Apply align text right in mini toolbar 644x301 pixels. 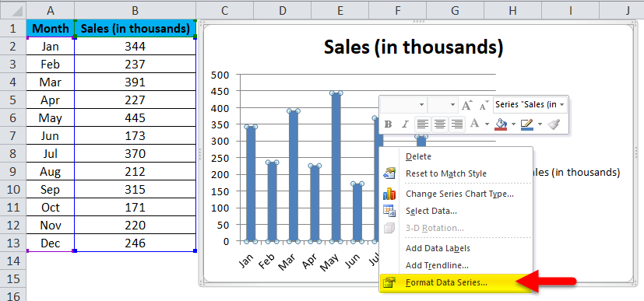coord(456,124)
